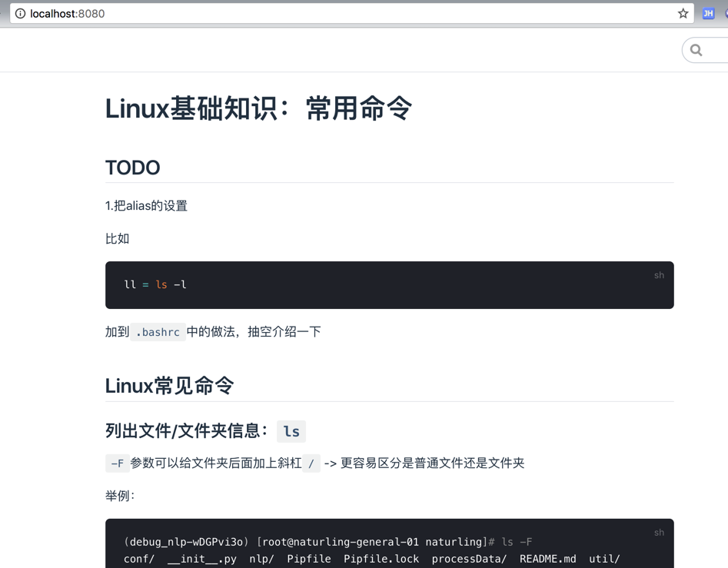Click the / inline code tag
The image size is (728, 568).
(x=311, y=463)
